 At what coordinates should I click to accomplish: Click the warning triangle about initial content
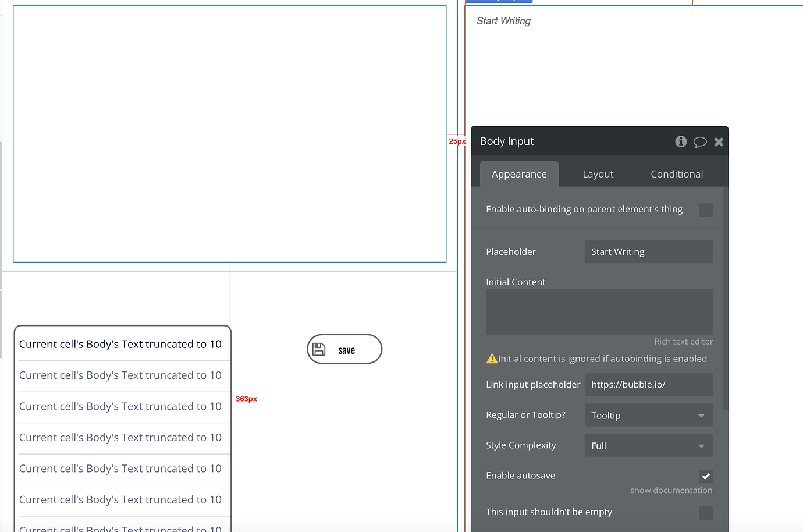click(x=492, y=359)
